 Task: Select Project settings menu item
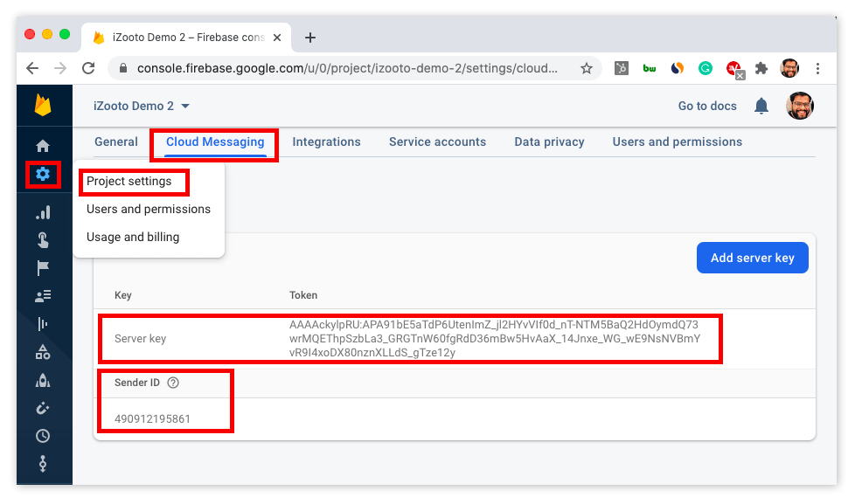(129, 181)
